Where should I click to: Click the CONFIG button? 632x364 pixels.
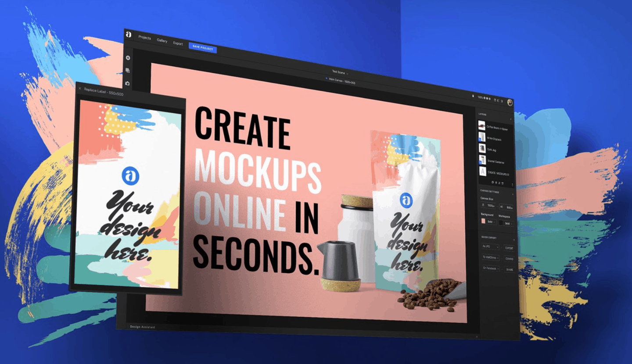point(510,259)
